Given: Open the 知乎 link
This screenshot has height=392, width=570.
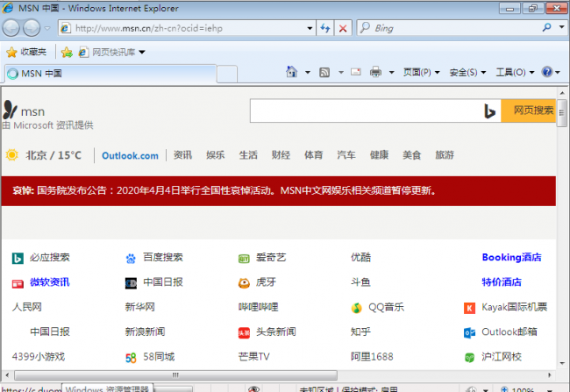Looking at the screenshot, I should [x=360, y=331].
